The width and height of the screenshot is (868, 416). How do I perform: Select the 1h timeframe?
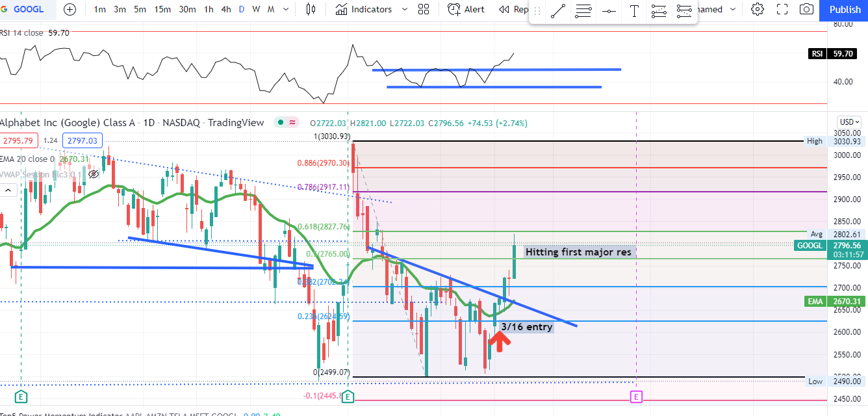[x=209, y=9]
